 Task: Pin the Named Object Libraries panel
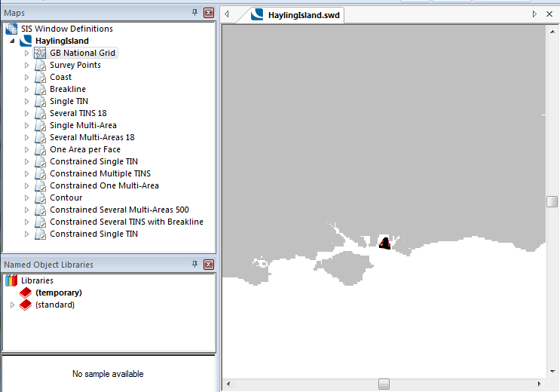coord(195,265)
